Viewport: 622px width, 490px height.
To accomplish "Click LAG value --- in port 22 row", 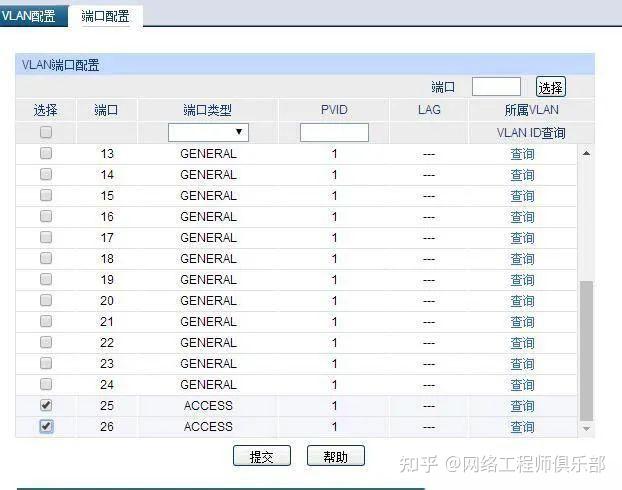I will tap(429, 344).
